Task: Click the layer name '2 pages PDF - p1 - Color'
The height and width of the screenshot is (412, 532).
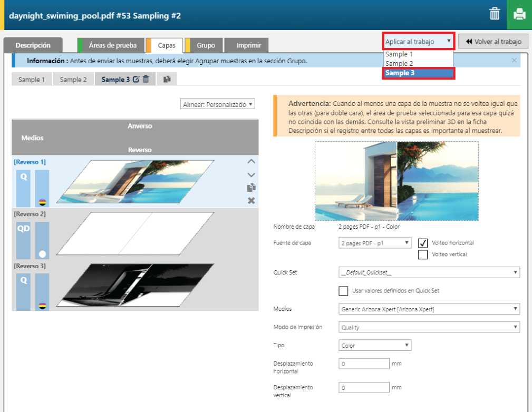Action: click(x=369, y=227)
